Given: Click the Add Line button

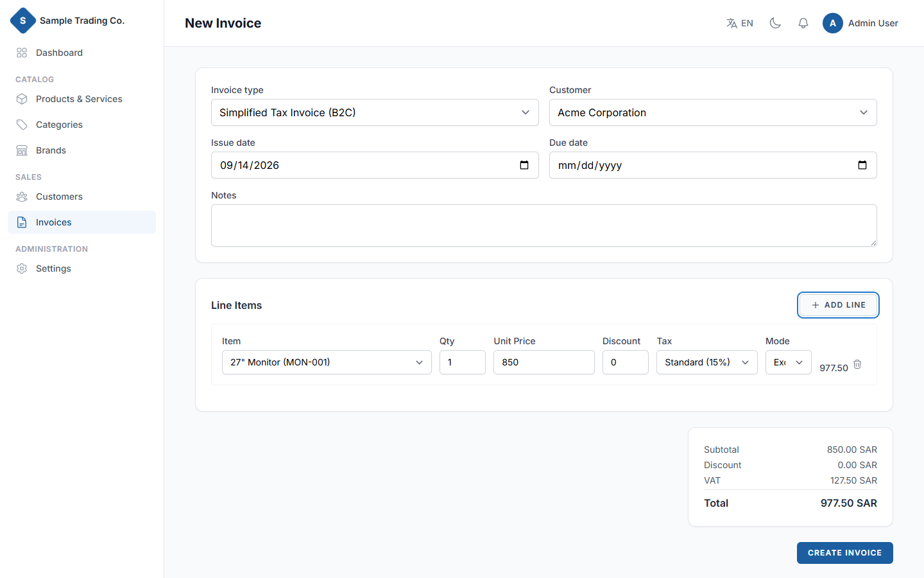Looking at the screenshot, I should point(838,305).
